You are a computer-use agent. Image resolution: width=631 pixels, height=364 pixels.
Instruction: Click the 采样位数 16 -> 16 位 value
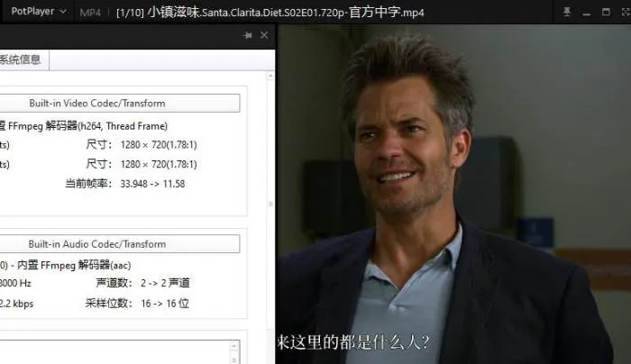click(165, 304)
